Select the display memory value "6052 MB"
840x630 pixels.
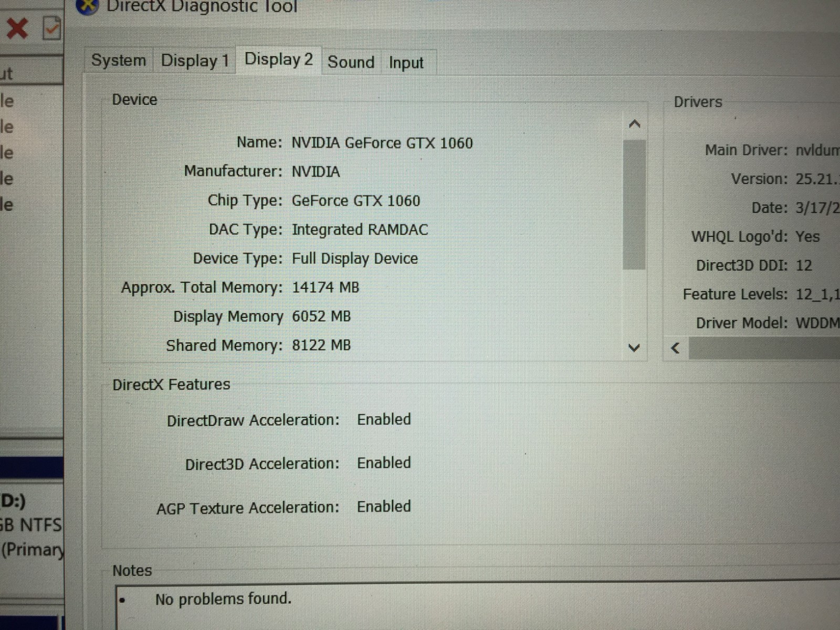pos(321,316)
